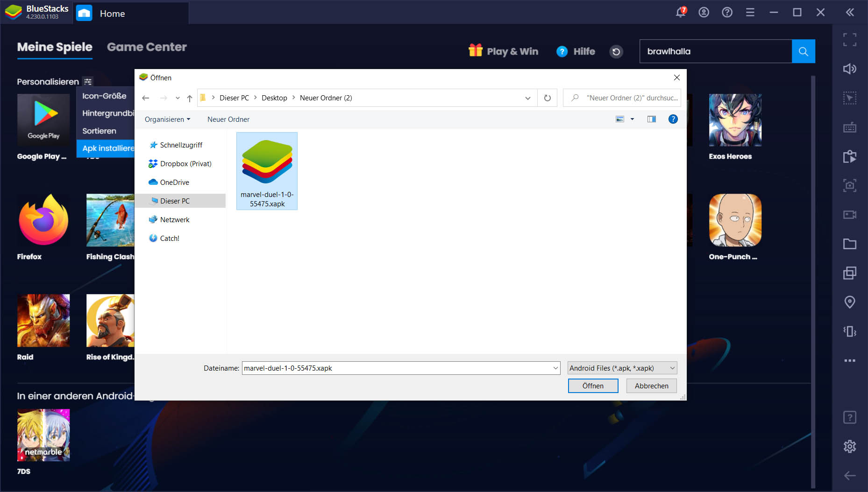
Task: Open media folder icon in sidebar
Action: [x=850, y=244]
